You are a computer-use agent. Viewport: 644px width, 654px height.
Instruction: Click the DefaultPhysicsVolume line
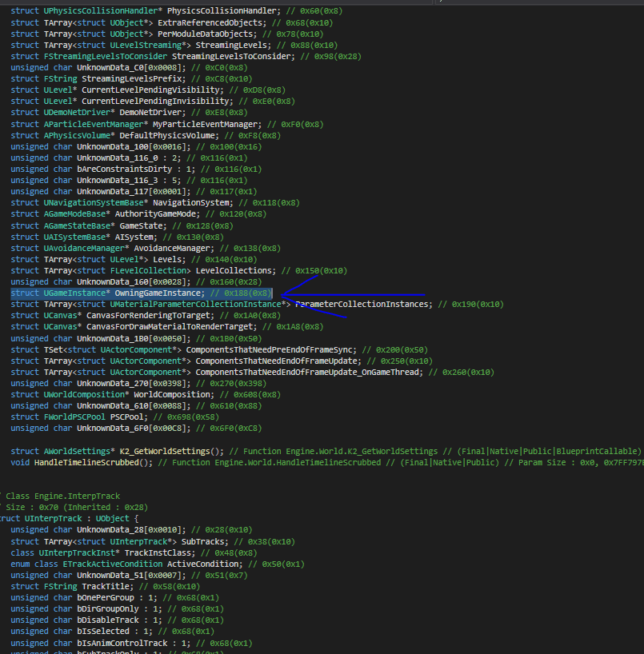pos(146,136)
